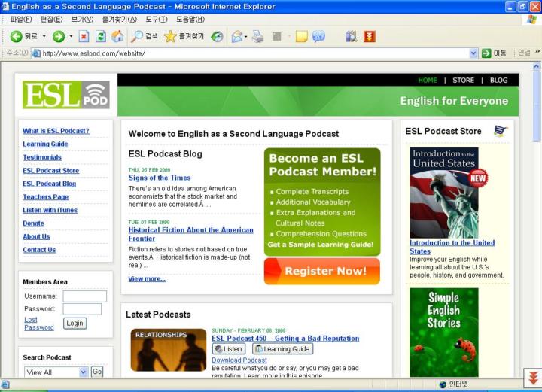This screenshot has width=542, height=392.
Task: Click the red download arrow toolbar icon
Action: pos(370,36)
